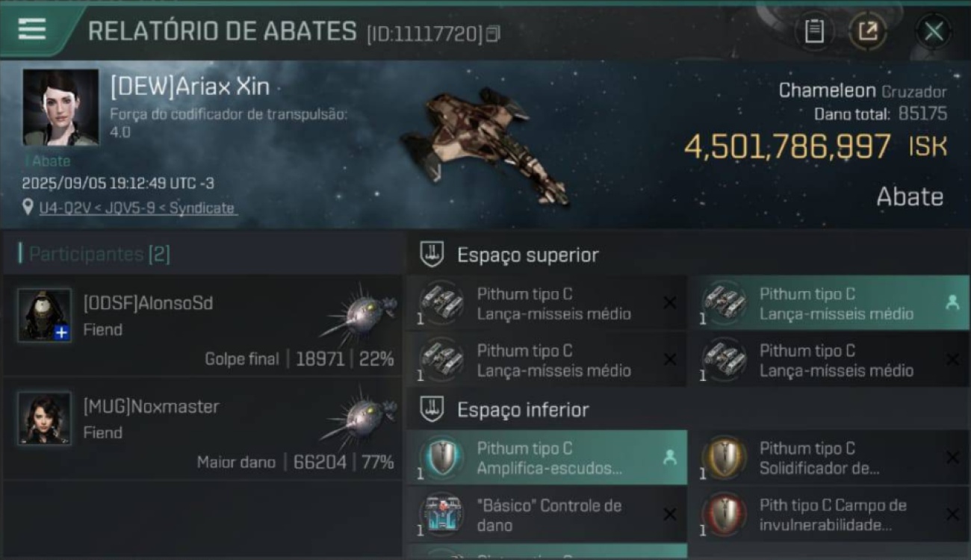Click the person icon on Amplifica-escudos
971x560 pixels.
(669, 458)
